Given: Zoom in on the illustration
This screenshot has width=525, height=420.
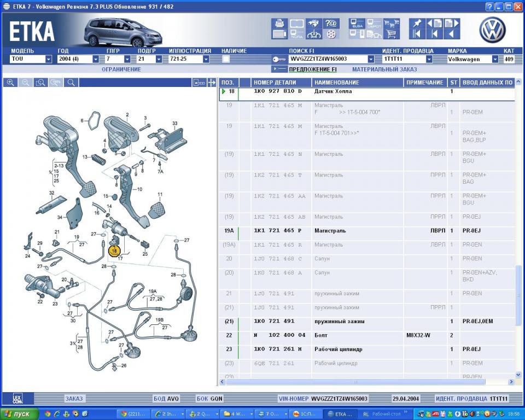Looking at the screenshot, I should coord(10,83).
